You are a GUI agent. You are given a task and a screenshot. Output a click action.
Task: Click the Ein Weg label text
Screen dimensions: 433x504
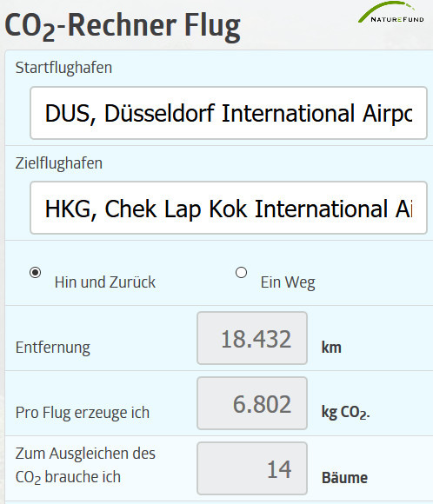[288, 282]
